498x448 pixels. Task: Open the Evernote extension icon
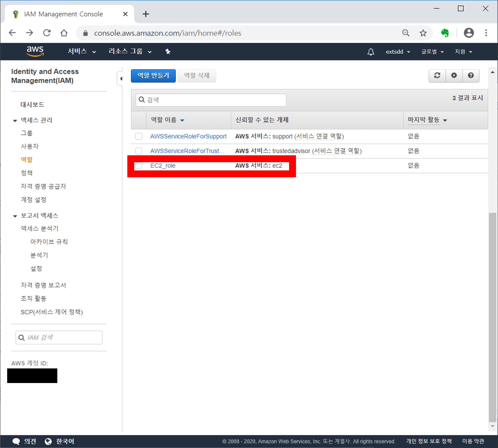[445, 33]
